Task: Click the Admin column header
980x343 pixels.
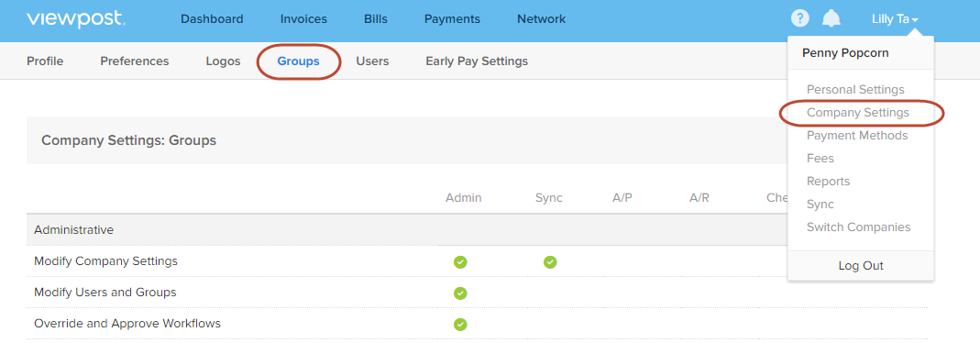Action: coord(464,198)
